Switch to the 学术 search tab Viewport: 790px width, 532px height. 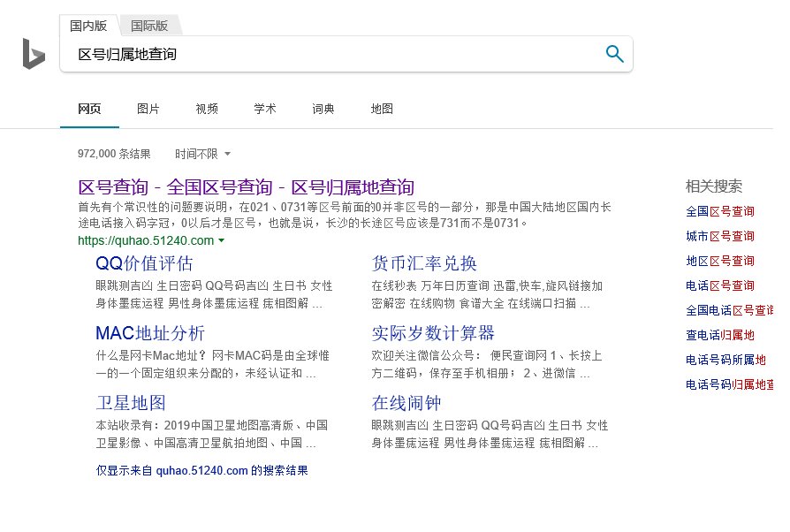pyautogui.click(x=264, y=109)
